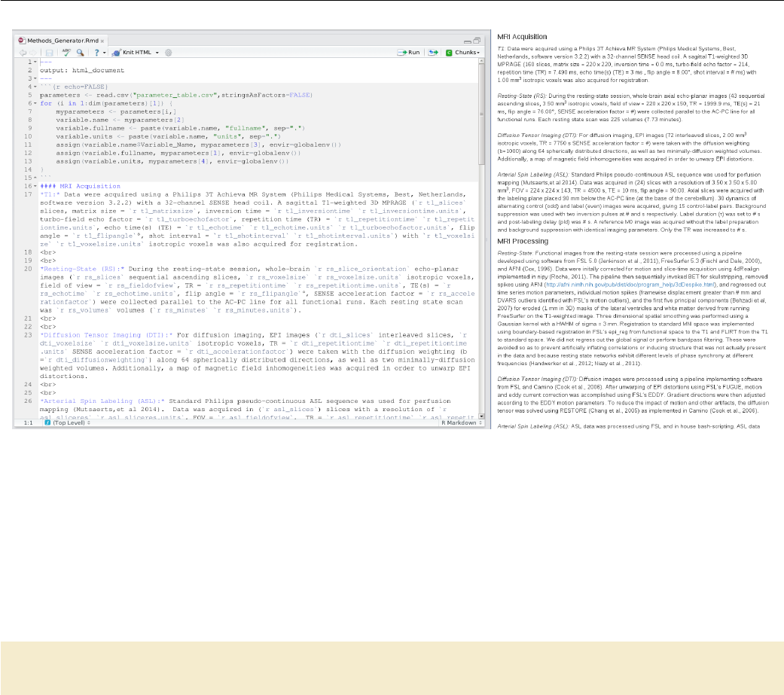Image resolution: width=784 pixels, height=695 pixels.
Task: Click the editor vertical scrollbar thumb
Action: pyautogui.click(x=481, y=115)
